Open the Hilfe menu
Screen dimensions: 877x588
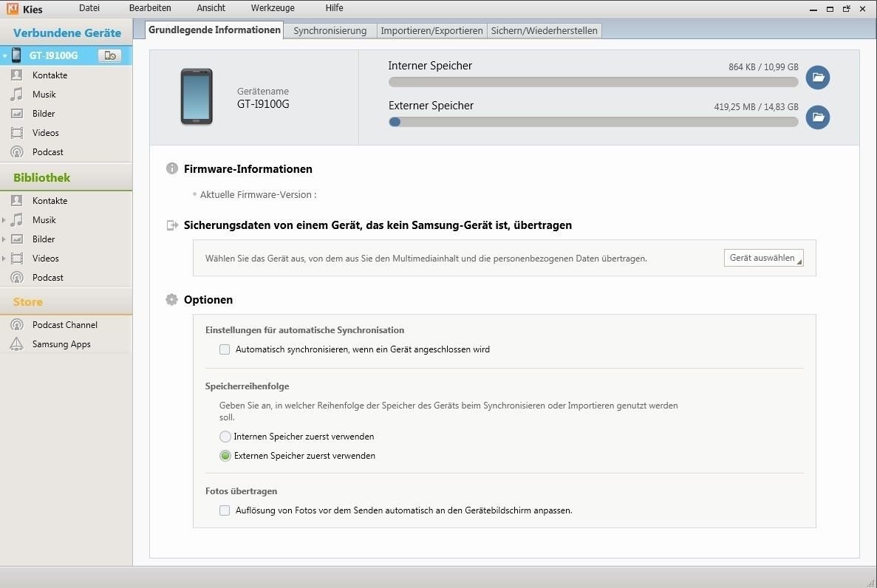(x=334, y=8)
